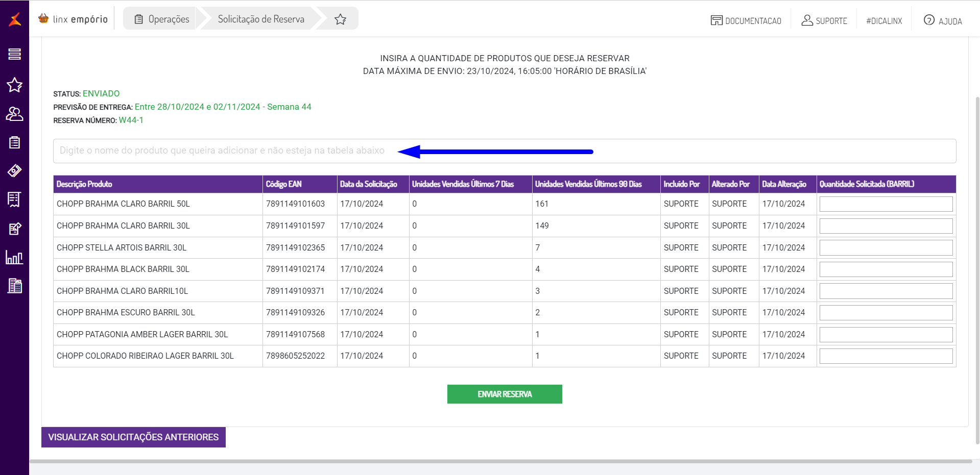Select the Solicitação de Reserva breadcrumb
The height and width of the screenshot is (475, 980).
261,19
